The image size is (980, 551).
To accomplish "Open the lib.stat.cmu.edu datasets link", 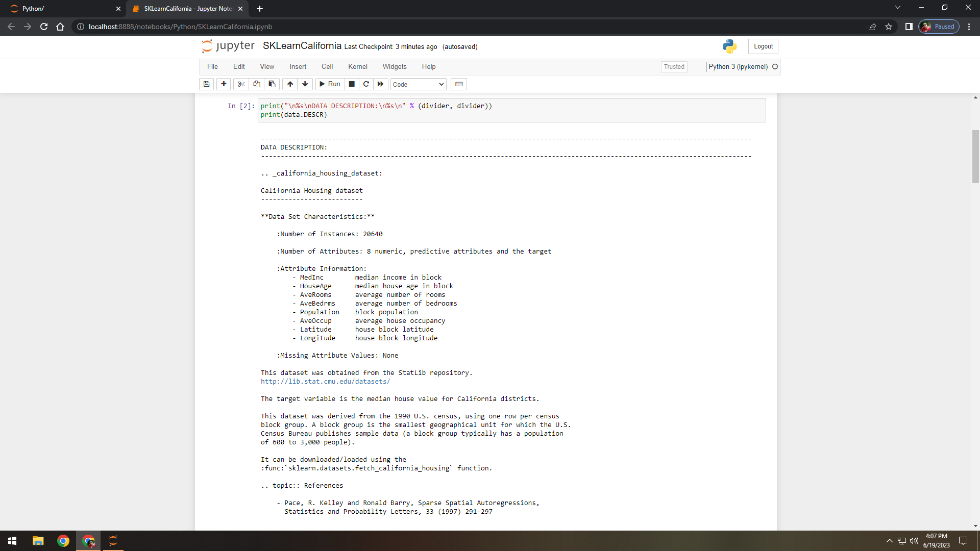I will (325, 382).
